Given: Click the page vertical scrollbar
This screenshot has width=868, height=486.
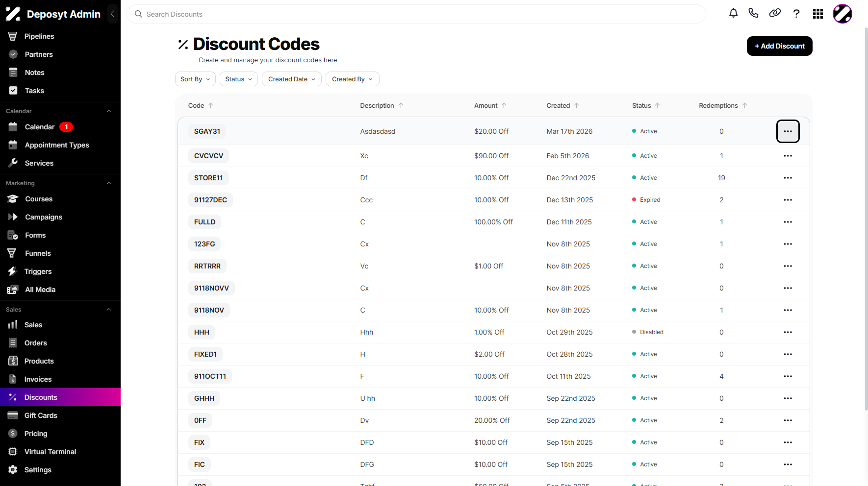Looking at the screenshot, I should click(x=866, y=219).
